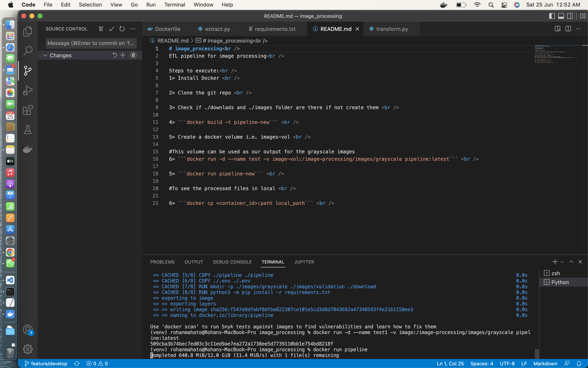Toggle the primary side bar layout button
588x368 pixels.
(552, 16)
